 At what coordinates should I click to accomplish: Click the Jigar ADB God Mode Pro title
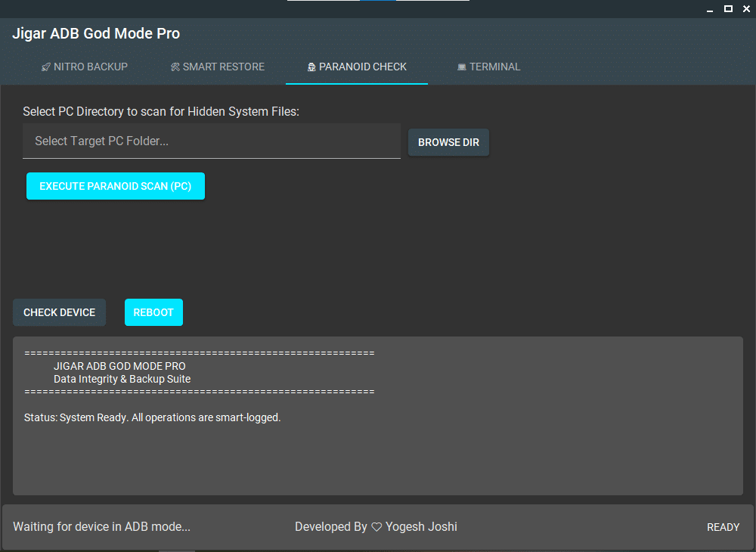(x=96, y=33)
